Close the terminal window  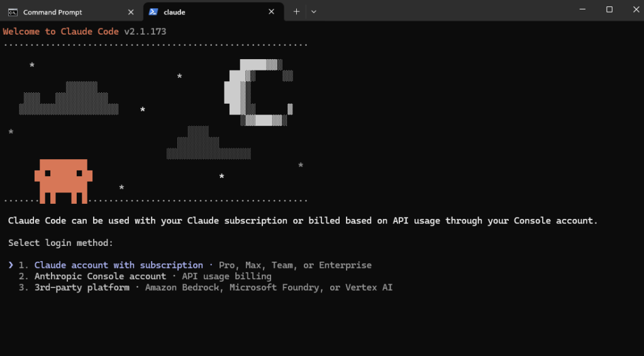point(636,9)
